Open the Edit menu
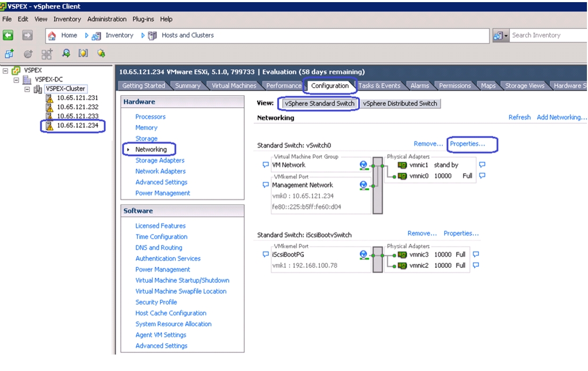The image size is (588, 371). (23, 19)
